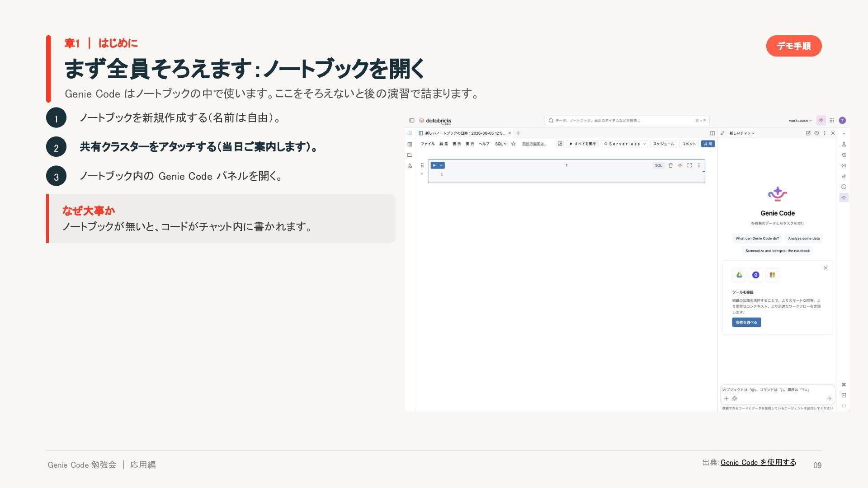This screenshot has width=868, height=488.
Task: Open the keyboard shortcuts icon in right rail
Action: click(x=844, y=385)
